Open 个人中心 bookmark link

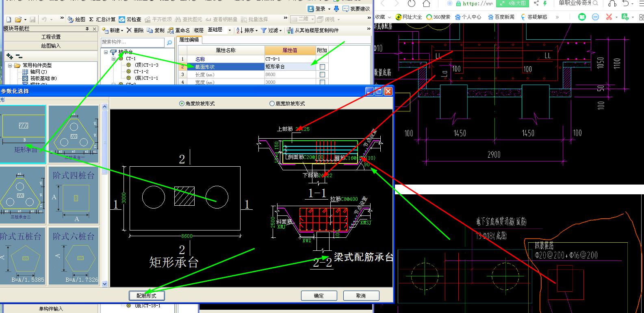click(x=468, y=17)
